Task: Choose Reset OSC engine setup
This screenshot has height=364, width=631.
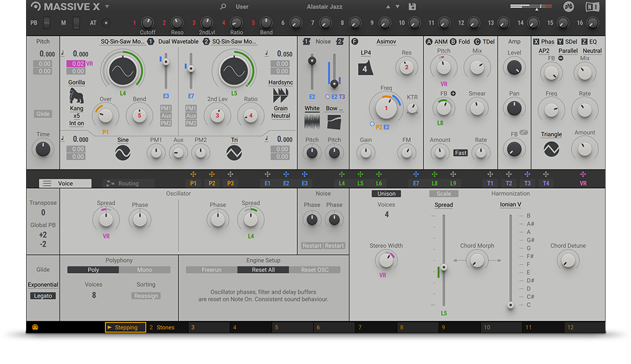Action: [x=315, y=270]
